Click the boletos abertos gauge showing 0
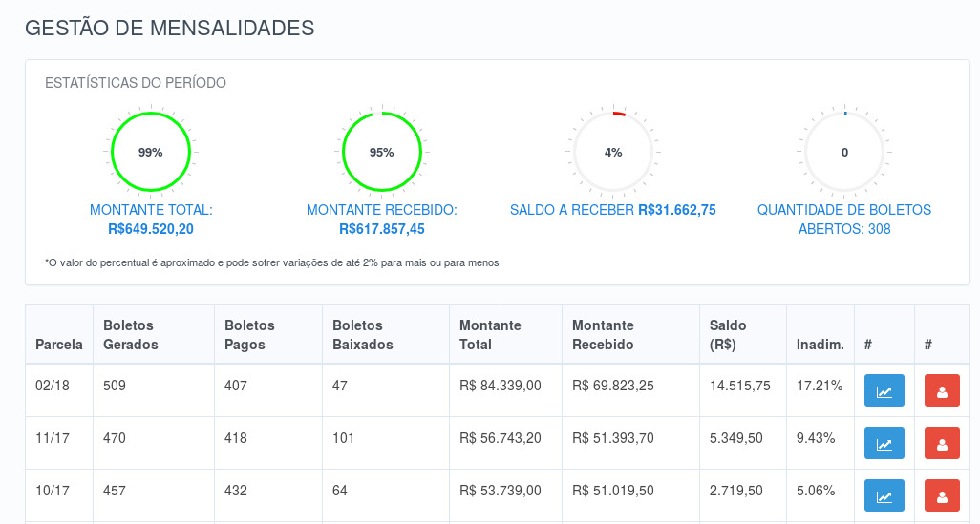Image resolution: width=980 pixels, height=524 pixels. click(844, 152)
